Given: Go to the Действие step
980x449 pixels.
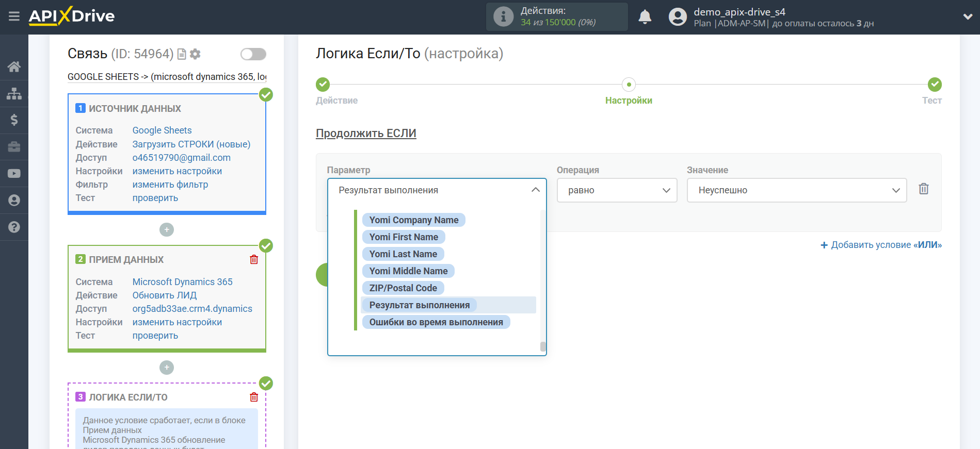Looking at the screenshot, I should tap(336, 91).
